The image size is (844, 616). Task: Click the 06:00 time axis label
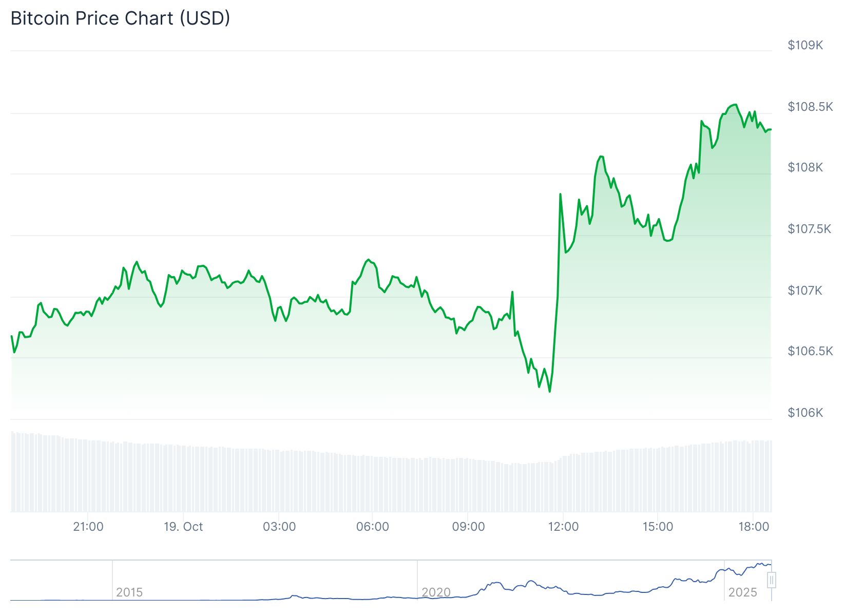pos(373,527)
